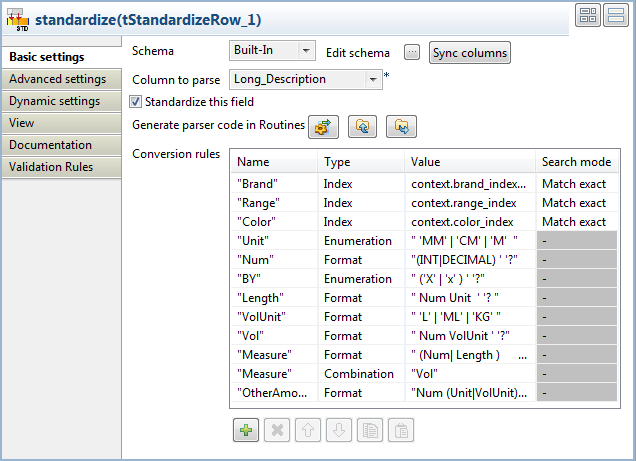Click the remove rule X button
This screenshot has height=461, width=636.
[x=277, y=430]
